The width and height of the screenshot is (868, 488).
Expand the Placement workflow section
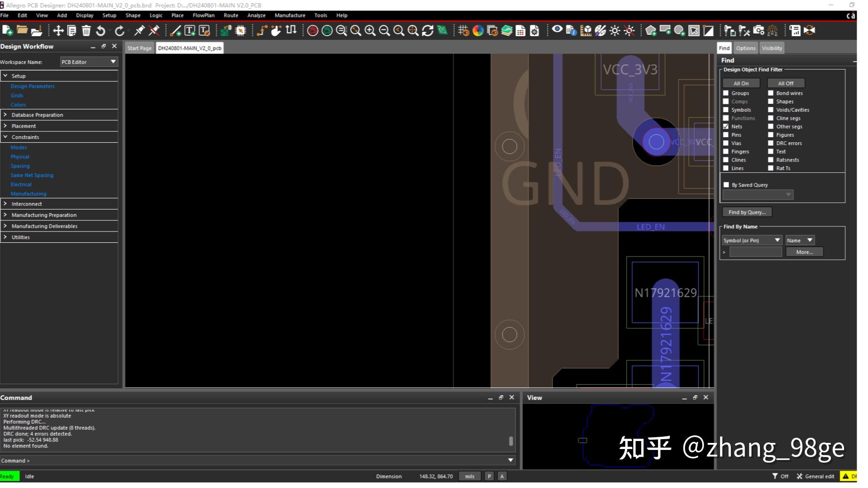coord(5,126)
